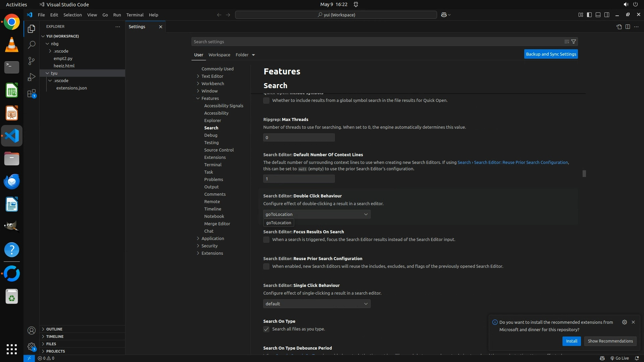Click Install in the extensions notification
This screenshot has height=362, width=644.
click(571, 341)
